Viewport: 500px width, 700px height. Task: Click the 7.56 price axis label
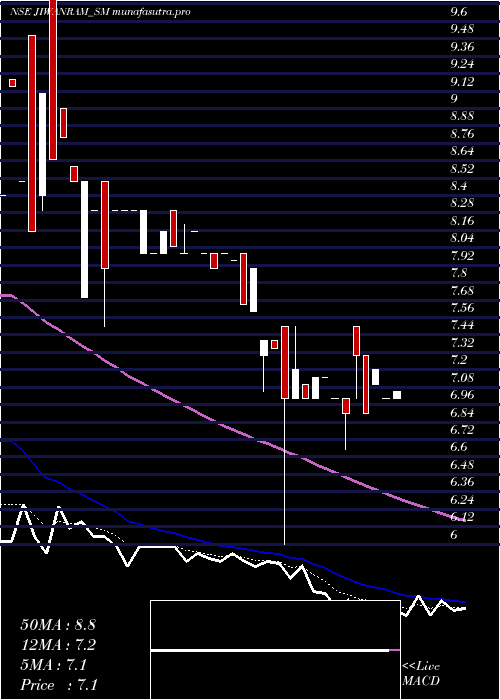click(462, 308)
